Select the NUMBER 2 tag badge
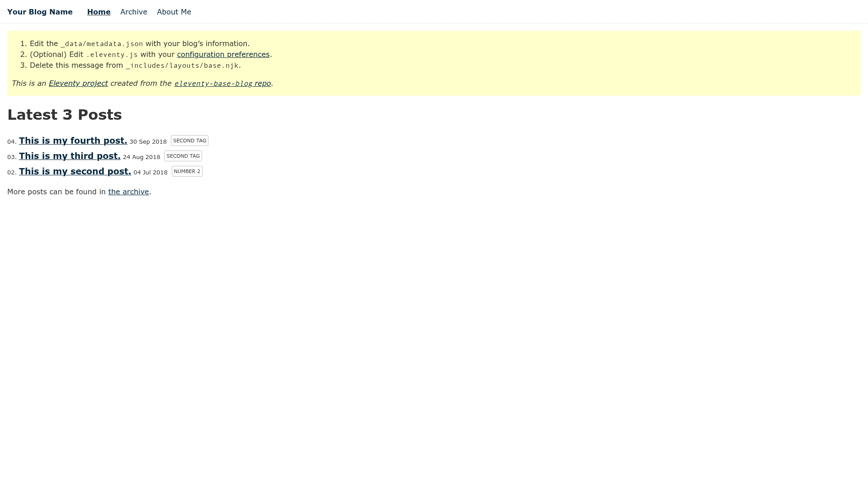The width and height of the screenshot is (868, 488). click(x=187, y=171)
